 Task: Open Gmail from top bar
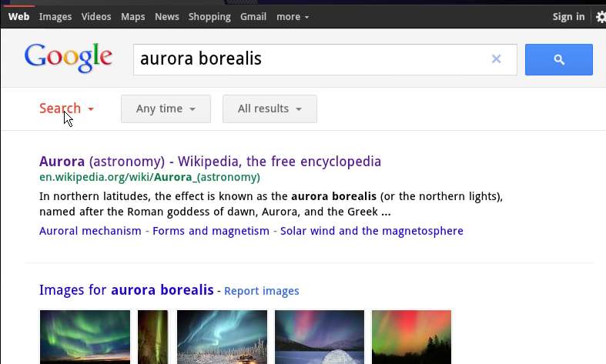[253, 17]
